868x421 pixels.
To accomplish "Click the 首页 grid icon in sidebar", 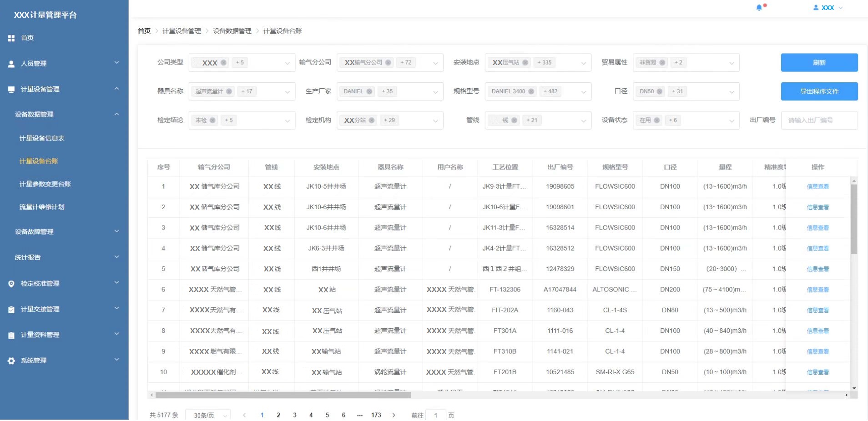I will [x=11, y=38].
